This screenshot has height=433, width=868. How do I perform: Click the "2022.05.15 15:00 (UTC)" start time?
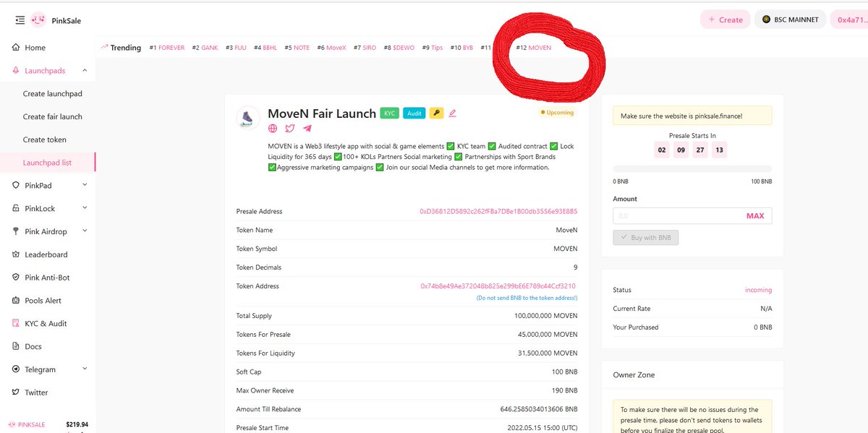(x=542, y=428)
